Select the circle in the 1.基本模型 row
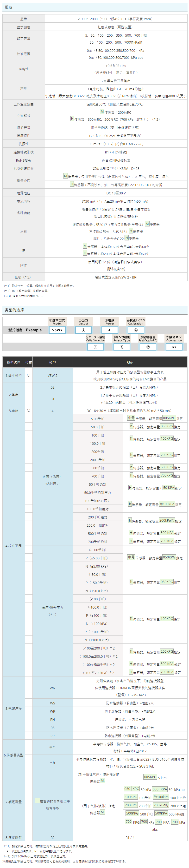This screenshot has width=189, height=868. coord(29,375)
